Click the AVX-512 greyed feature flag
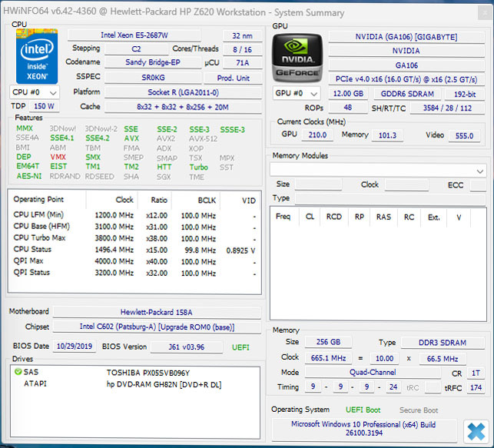This screenshot has height=448, width=494. (x=203, y=138)
